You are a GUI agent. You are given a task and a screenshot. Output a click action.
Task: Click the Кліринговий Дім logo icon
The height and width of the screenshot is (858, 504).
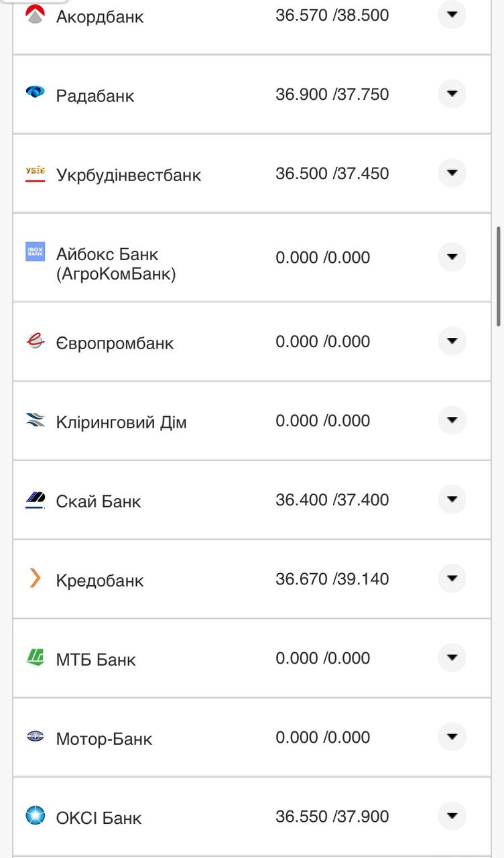coord(35,420)
